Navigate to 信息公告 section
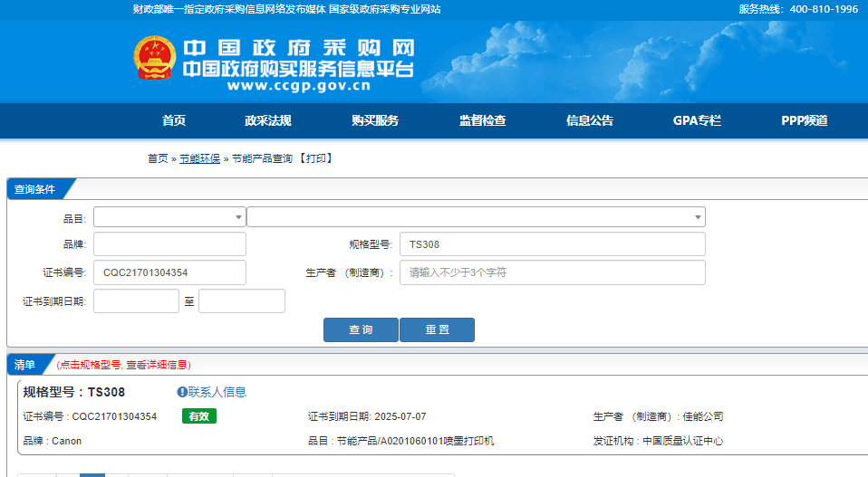 pyautogui.click(x=590, y=121)
